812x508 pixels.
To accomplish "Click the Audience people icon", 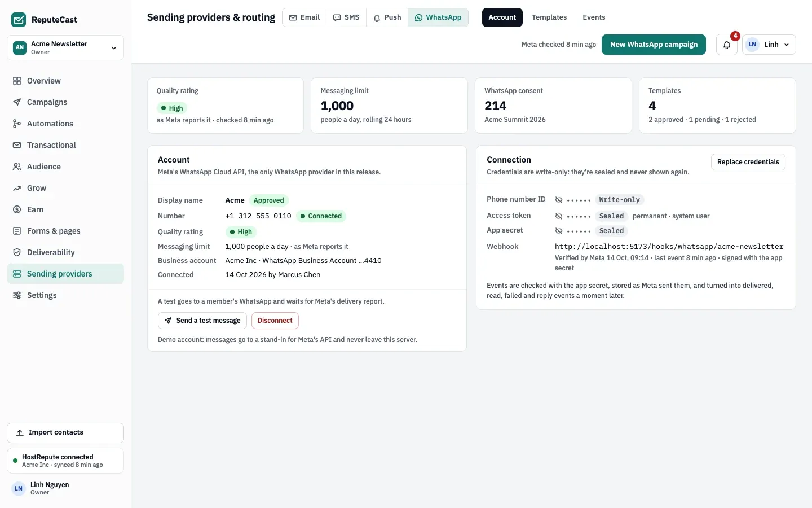I will tap(17, 167).
